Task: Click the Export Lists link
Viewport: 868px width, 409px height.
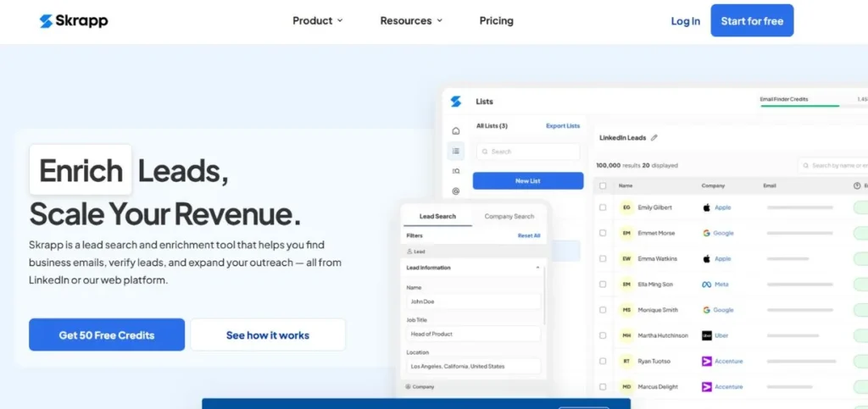Action: (x=563, y=126)
